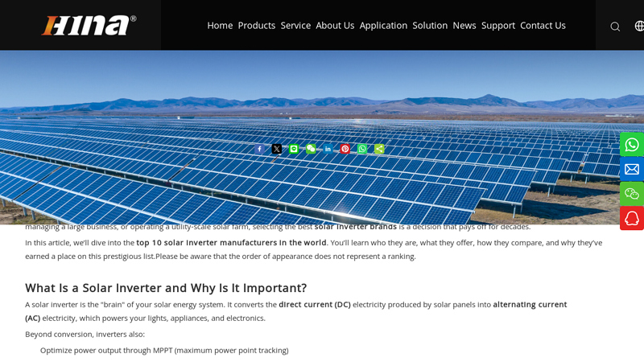Open the Service menu
Image resolution: width=644 pixels, height=362 pixels.
tap(295, 26)
